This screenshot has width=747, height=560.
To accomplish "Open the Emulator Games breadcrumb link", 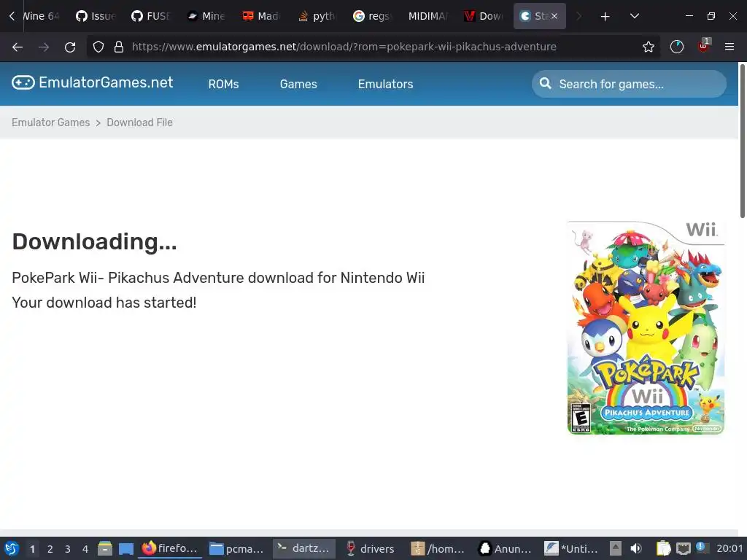I will point(50,122).
